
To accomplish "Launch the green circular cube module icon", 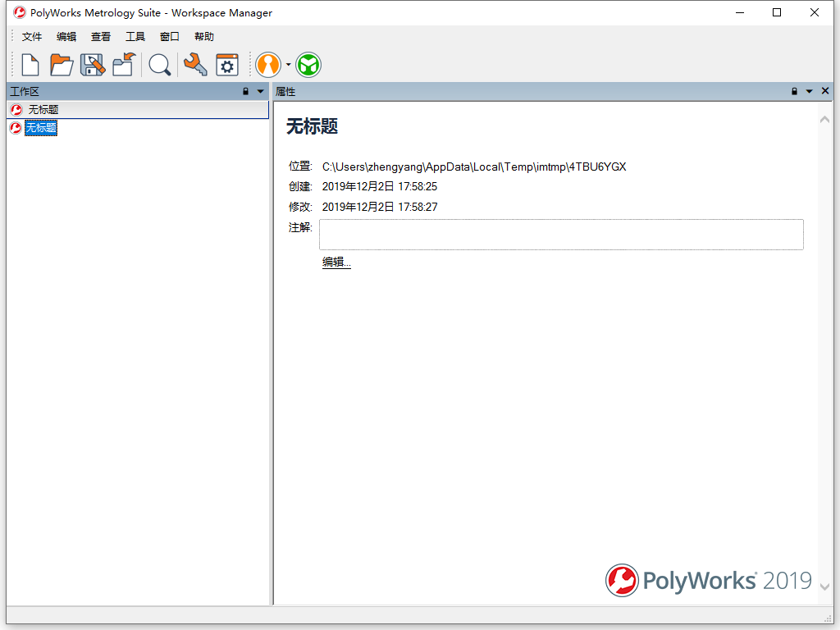I will (308, 65).
